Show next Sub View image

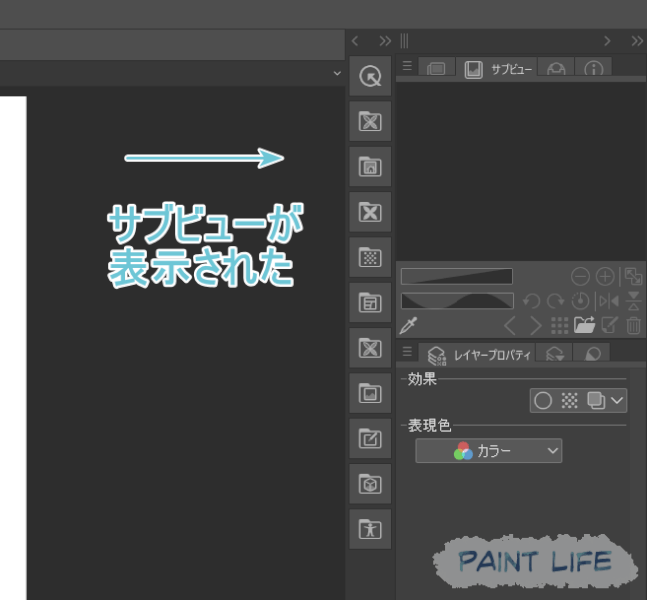(535, 326)
